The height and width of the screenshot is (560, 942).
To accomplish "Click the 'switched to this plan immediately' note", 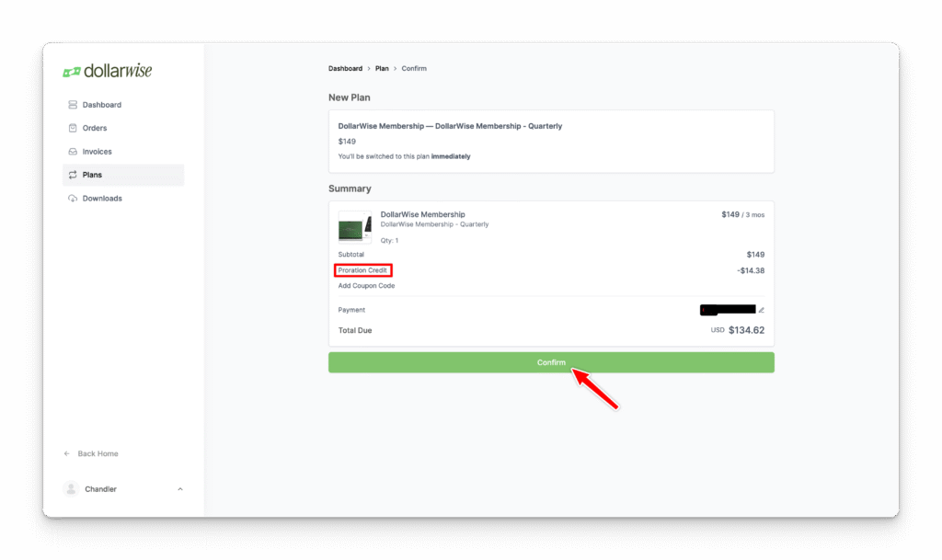I will click(405, 156).
